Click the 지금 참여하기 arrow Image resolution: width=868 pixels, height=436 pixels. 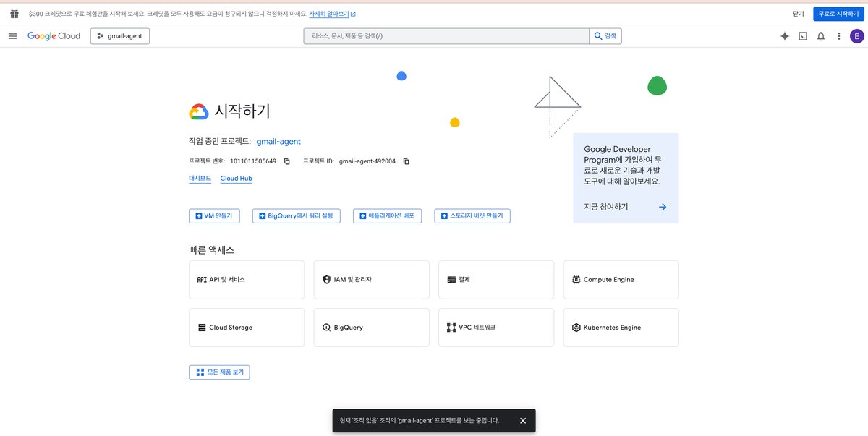pos(663,206)
